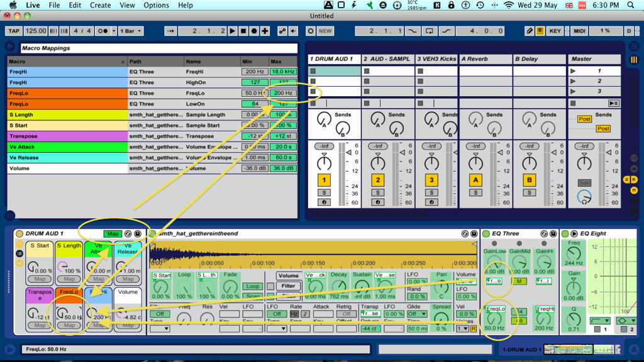Toggle the Draw Mode pencil icon
This screenshot has width=644, height=362.
click(x=530, y=31)
